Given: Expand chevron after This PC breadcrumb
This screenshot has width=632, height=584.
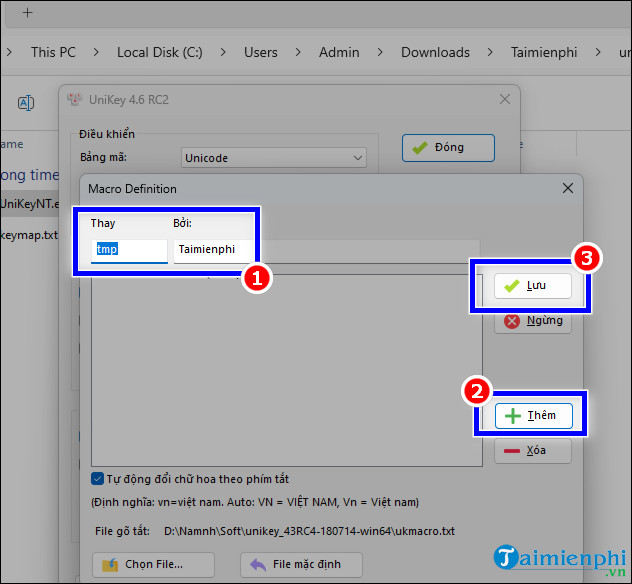Looking at the screenshot, I should click(96, 52).
